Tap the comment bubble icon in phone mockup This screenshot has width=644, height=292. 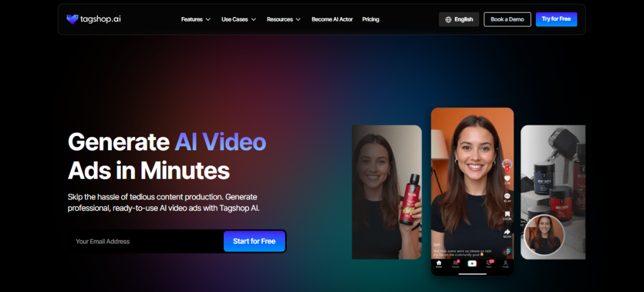(507, 196)
